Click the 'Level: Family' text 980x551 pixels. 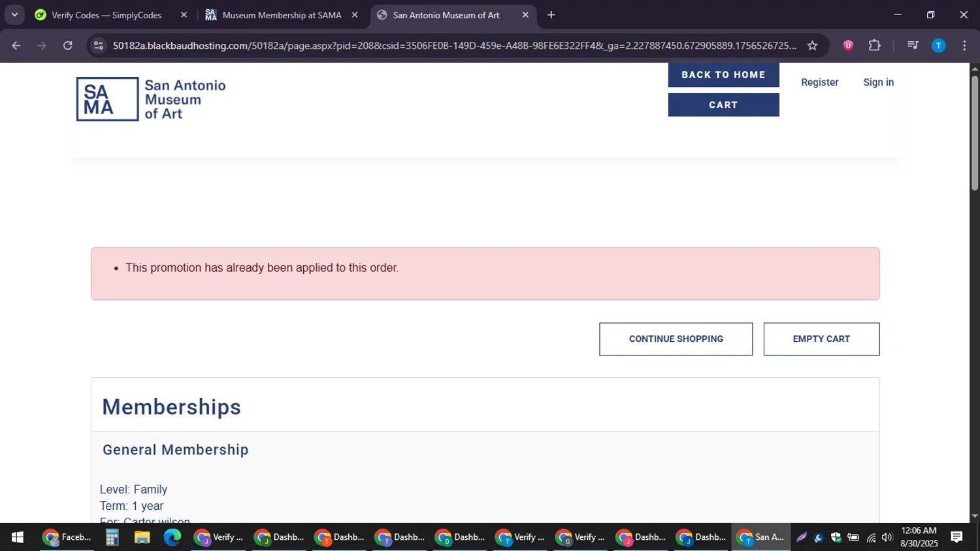point(133,490)
